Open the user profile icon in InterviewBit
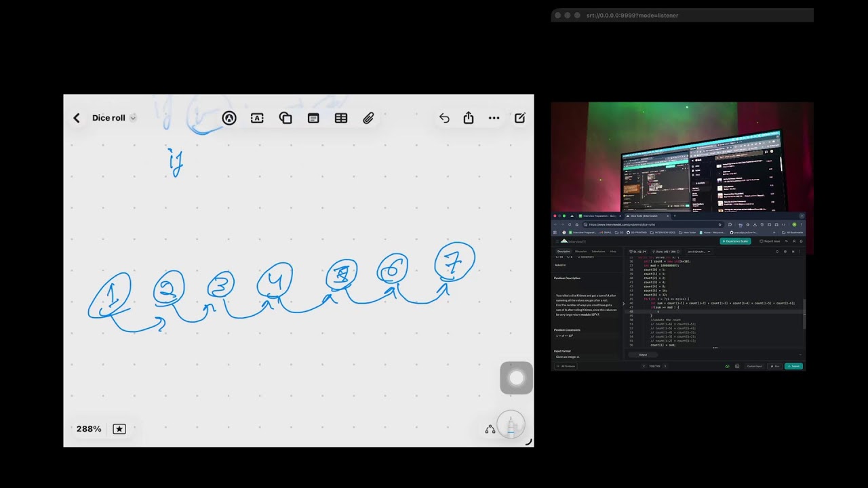 (794, 241)
